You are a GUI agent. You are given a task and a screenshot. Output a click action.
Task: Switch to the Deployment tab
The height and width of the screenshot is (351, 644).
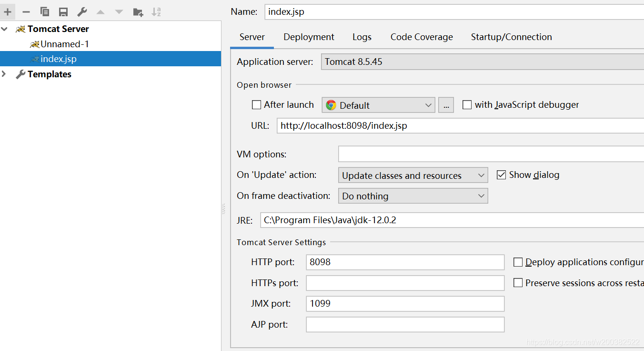[309, 37]
